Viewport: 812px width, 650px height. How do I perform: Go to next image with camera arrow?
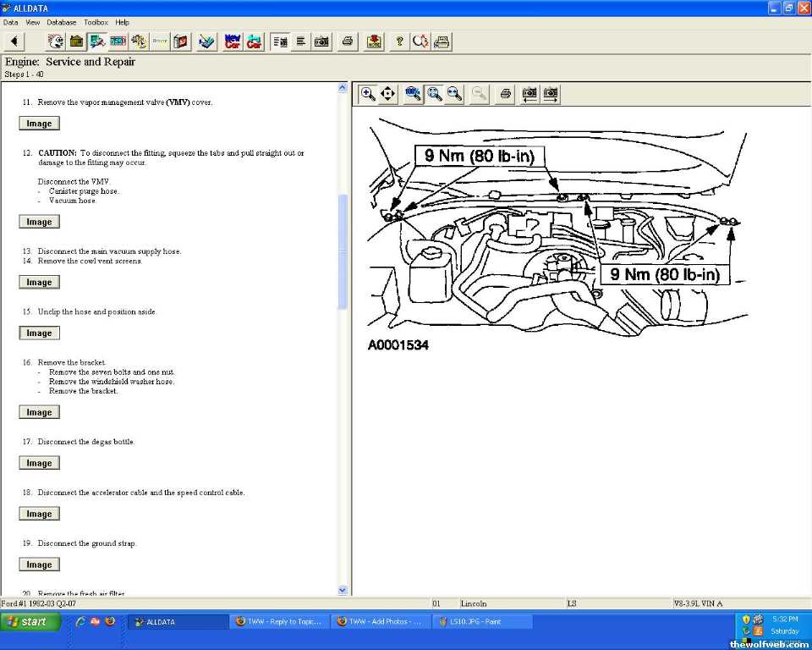point(551,94)
